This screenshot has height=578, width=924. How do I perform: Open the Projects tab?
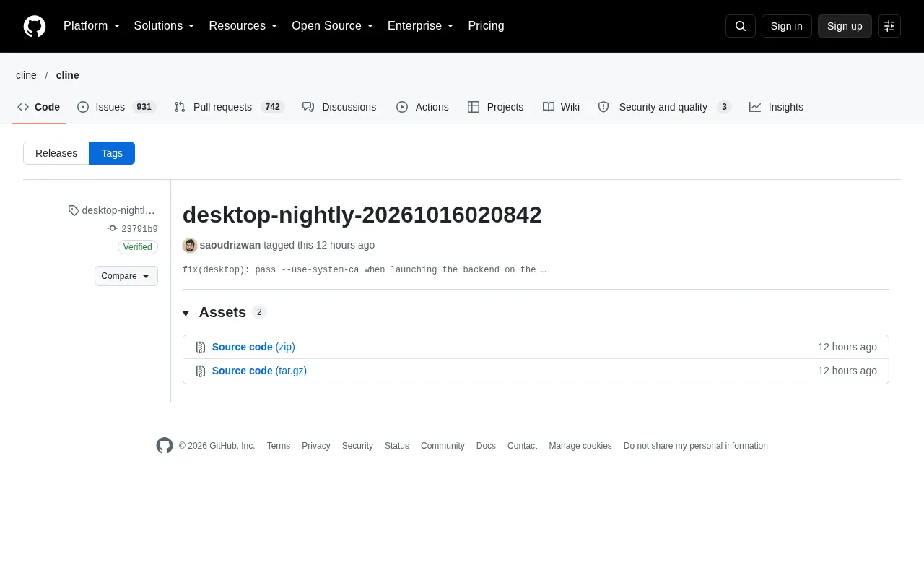(496, 107)
